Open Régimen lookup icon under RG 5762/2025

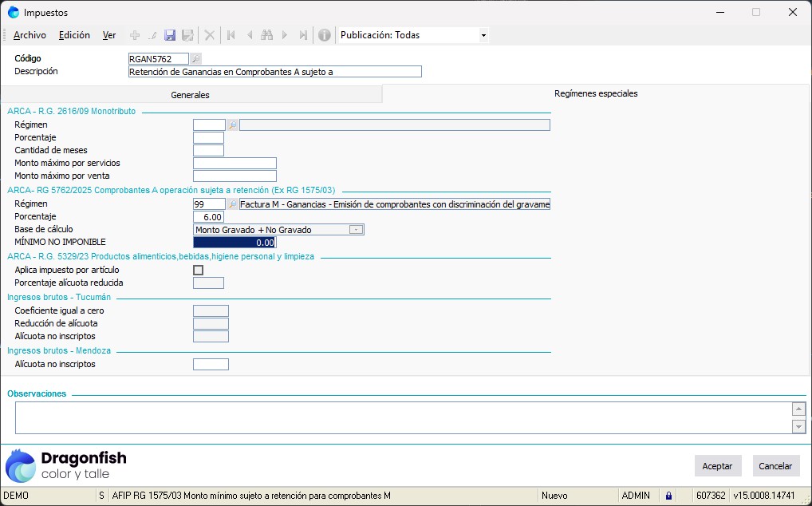click(233, 204)
